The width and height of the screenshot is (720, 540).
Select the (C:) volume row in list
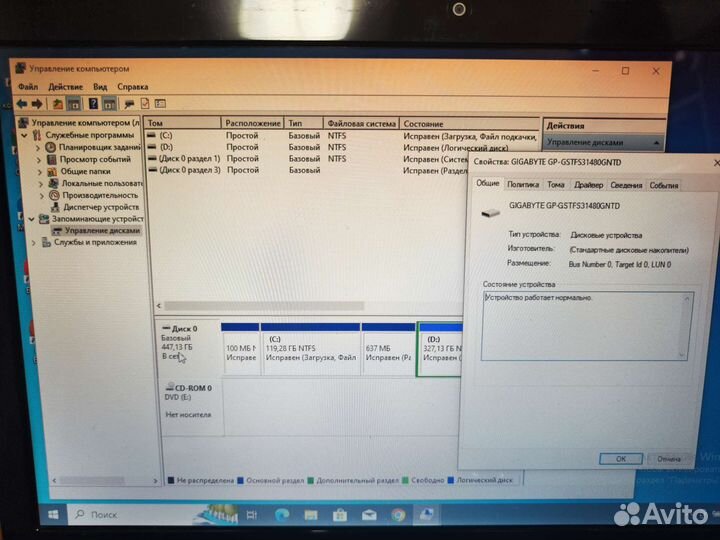342,135
